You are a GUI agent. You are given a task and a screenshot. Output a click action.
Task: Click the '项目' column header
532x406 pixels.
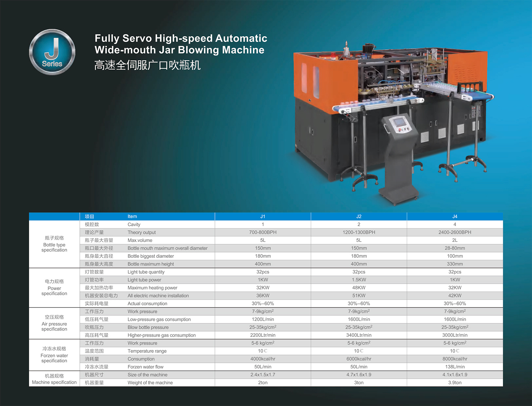[89, 216]
